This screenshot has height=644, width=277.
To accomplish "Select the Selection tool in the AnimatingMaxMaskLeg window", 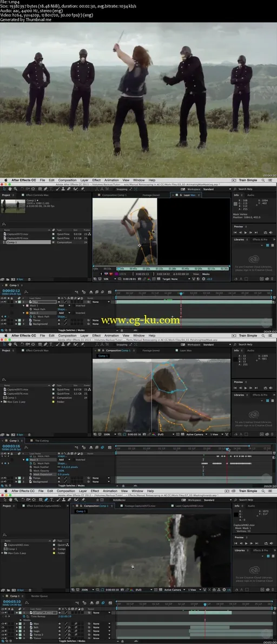I will (4, 189).
